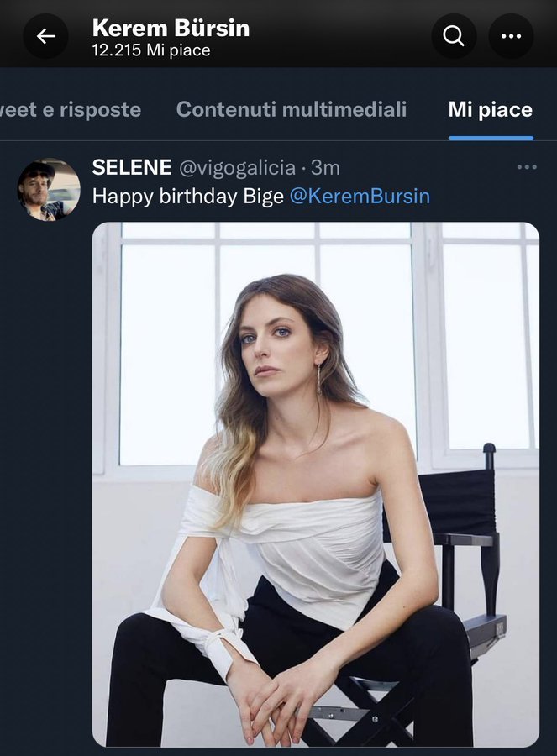
Task: Open the profile's three-dot menu in header
Action: tap(511, 36)
